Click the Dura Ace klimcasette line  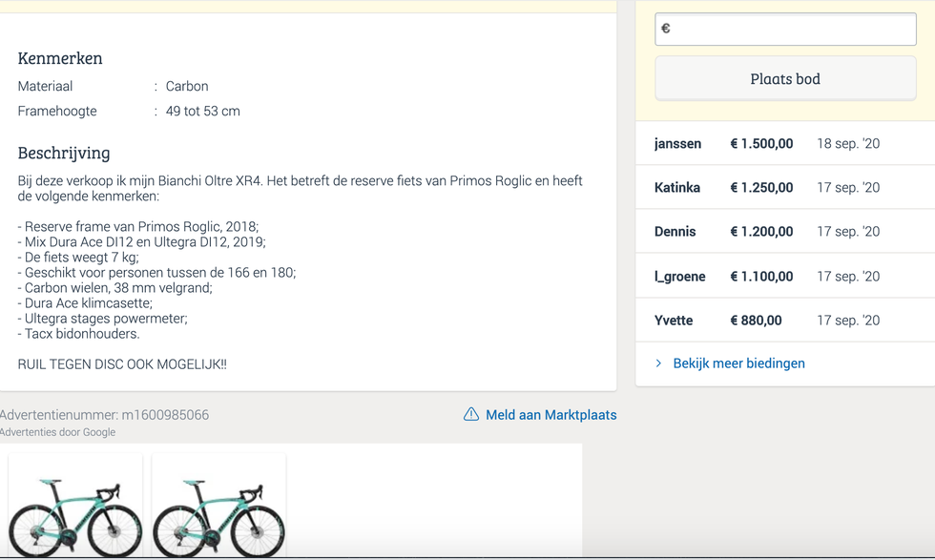tap(85, 303)
